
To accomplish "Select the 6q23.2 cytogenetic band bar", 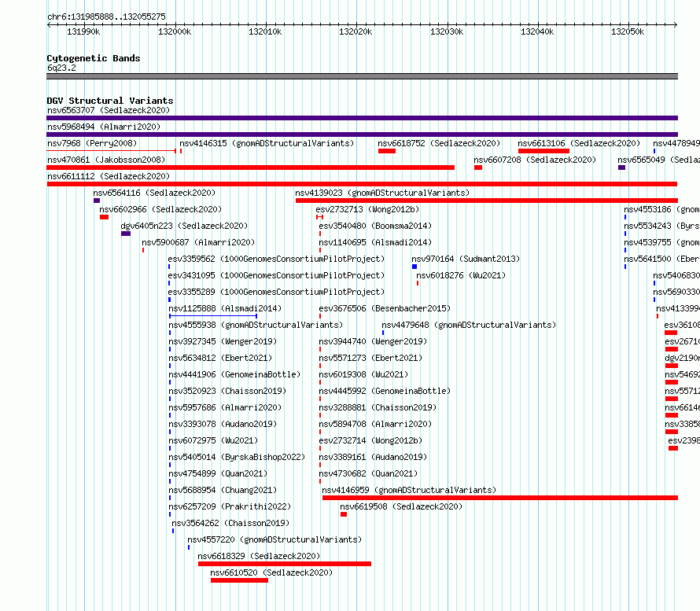I will point(362,76).
